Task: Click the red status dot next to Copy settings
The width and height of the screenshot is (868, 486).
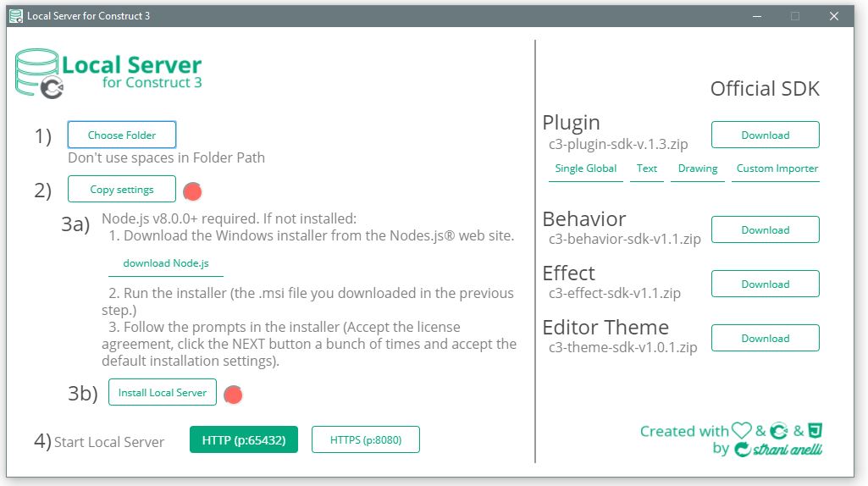Action: click(x=192, y=191)
